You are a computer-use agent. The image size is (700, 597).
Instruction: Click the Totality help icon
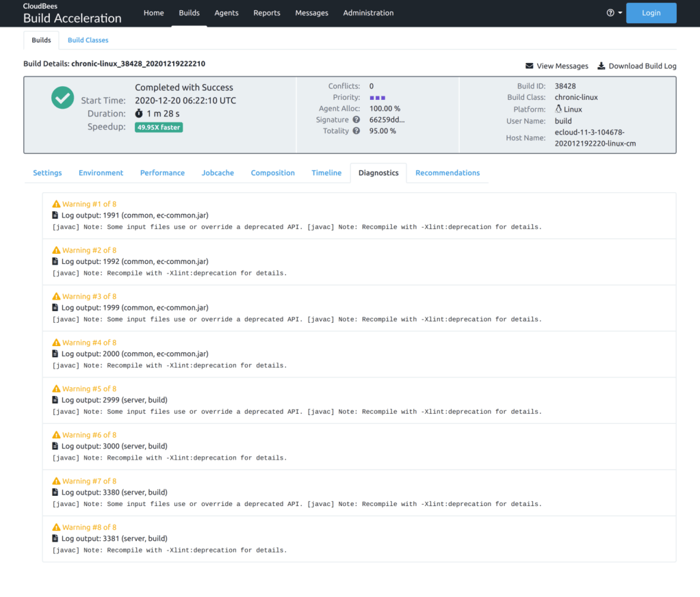tap(356, 131)
